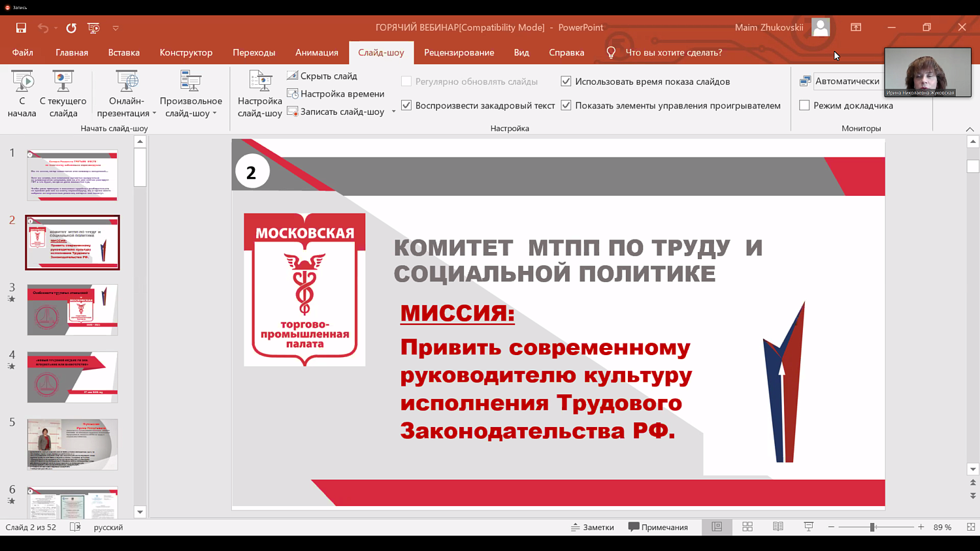Select slide 4 thumbnail

click(x=73, y=377)
